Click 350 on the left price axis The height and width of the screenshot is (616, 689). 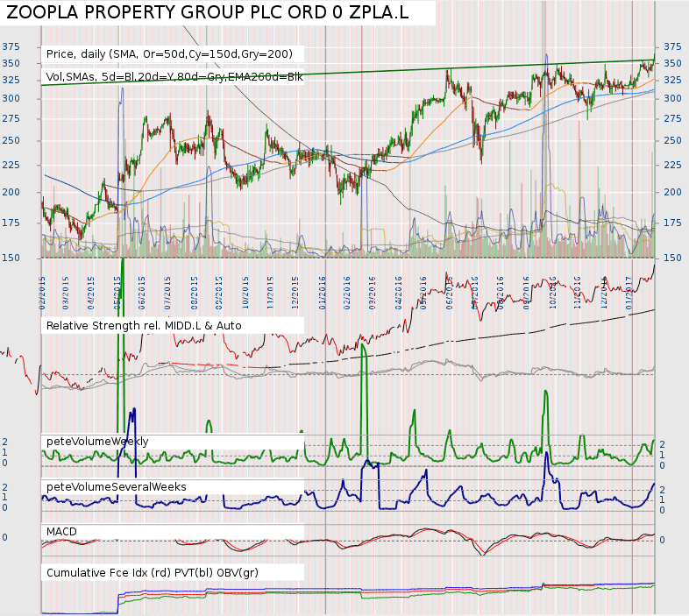click(11, 63)
